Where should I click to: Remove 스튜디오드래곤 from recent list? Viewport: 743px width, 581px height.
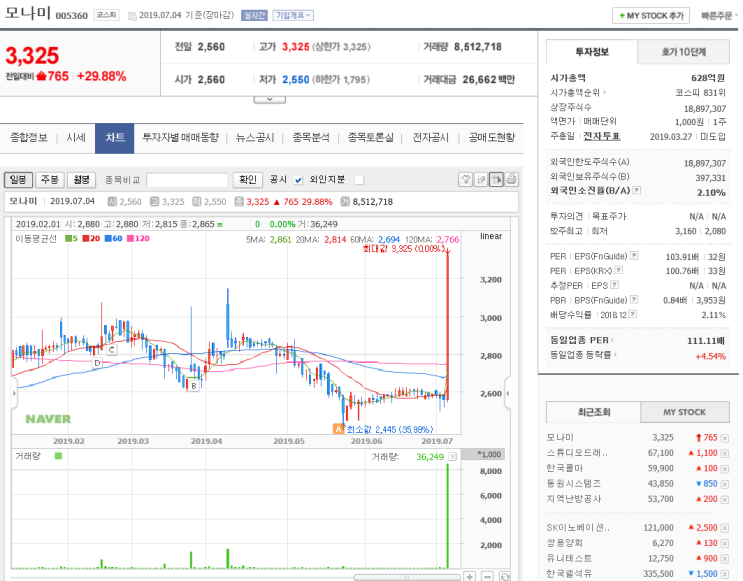pyautogui.click(x=725, y=454)
